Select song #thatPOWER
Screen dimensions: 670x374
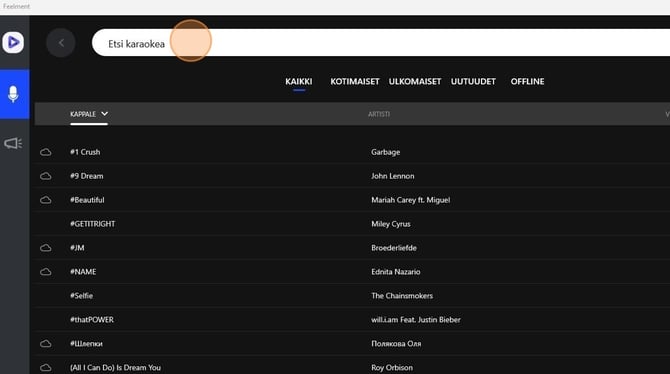point(92,320)
